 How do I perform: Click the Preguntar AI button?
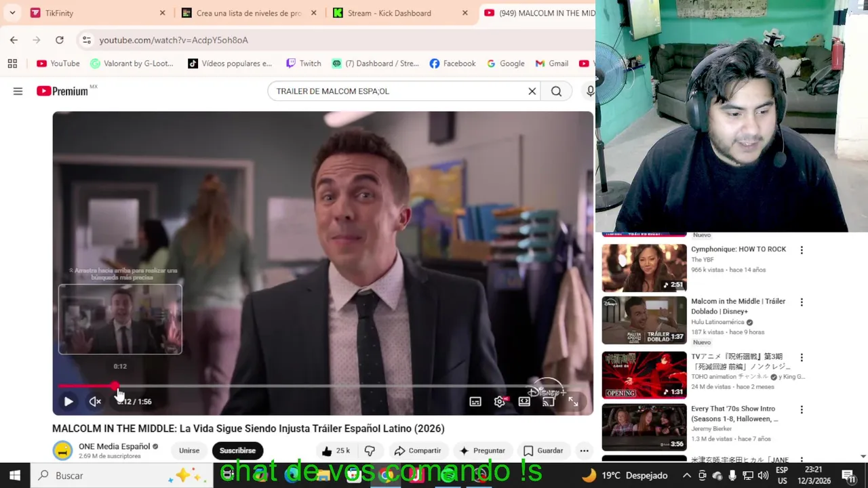point(482,451)
